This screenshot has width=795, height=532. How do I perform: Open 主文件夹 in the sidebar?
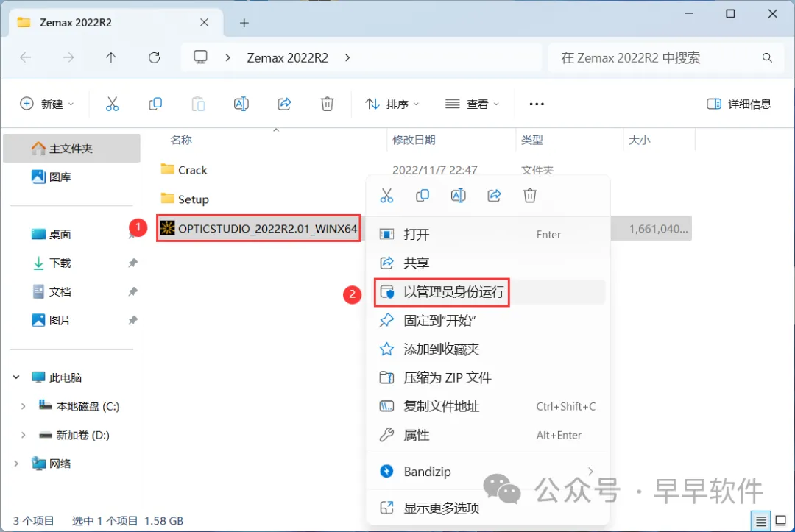71,149
